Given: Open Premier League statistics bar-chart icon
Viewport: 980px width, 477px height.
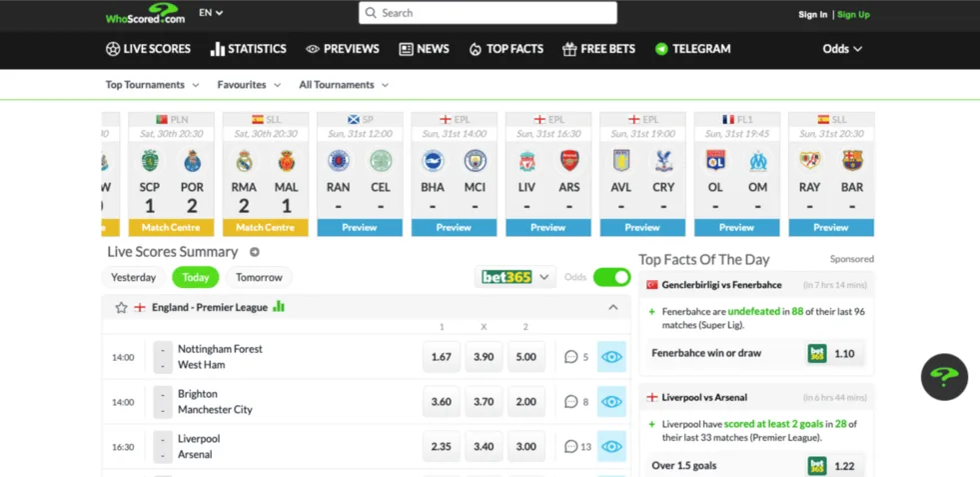Looking at the screenshot, I should tap(279, 307).
